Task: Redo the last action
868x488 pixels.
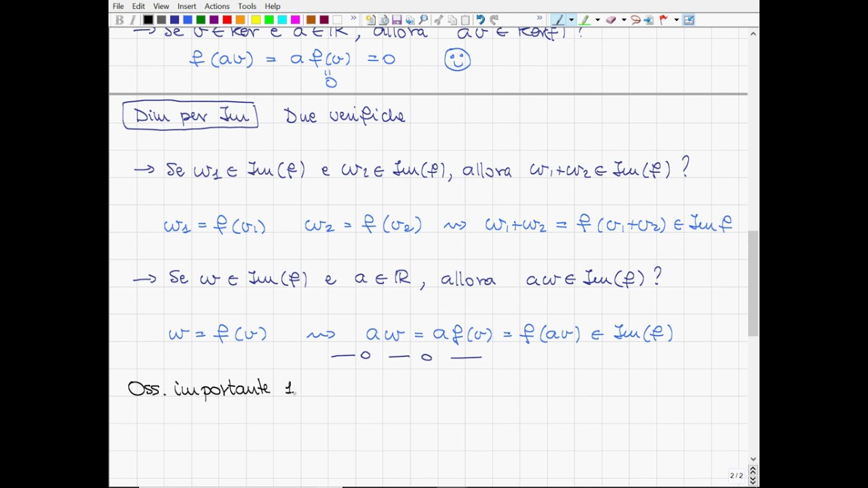Action: click(x=494, y=20)
